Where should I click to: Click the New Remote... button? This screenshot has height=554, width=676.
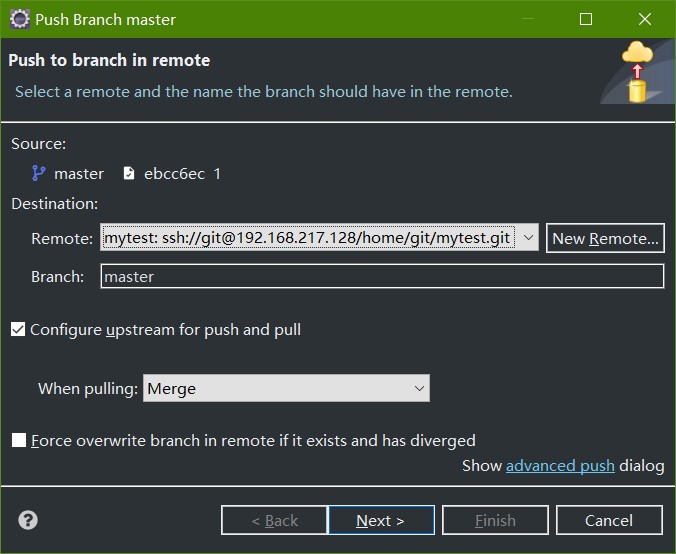pyautogui.click(x=605, y=238)
